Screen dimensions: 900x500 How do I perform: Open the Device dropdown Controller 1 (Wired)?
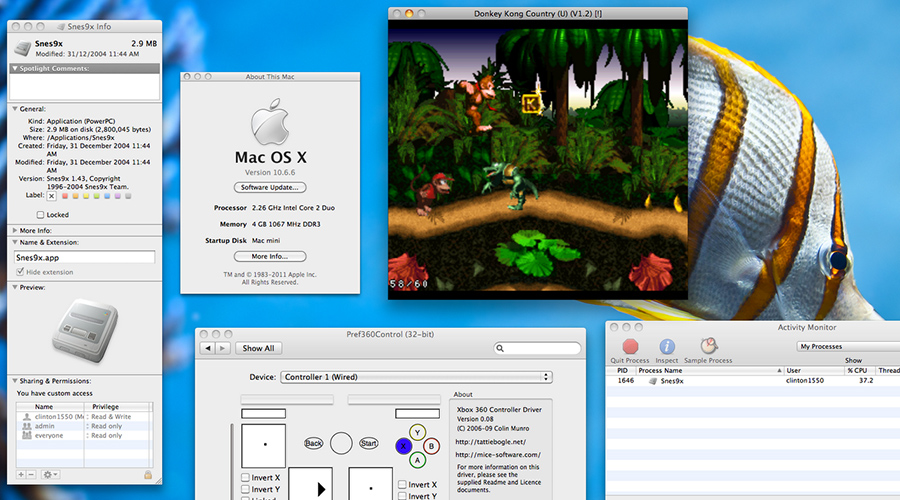(x=416, y=377)
